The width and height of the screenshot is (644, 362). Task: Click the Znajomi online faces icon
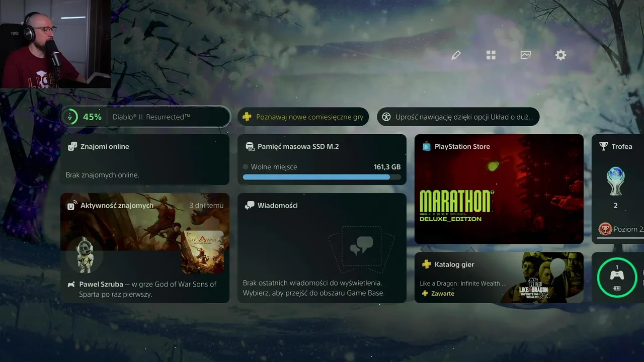coord(72,146)
